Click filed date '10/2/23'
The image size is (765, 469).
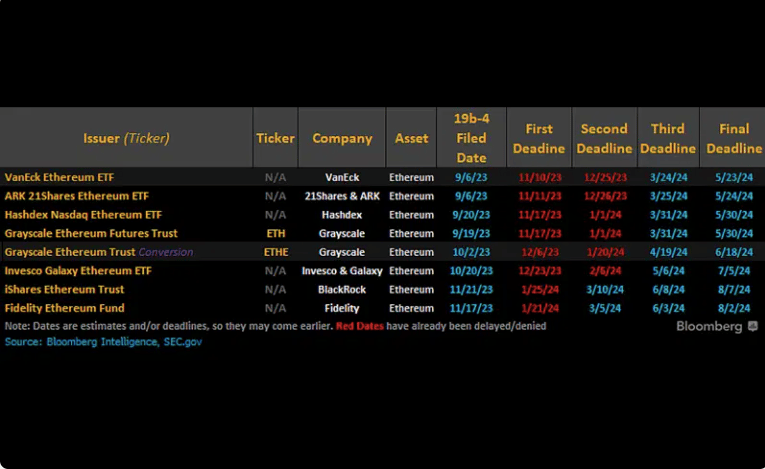click(x=471, y=252)
